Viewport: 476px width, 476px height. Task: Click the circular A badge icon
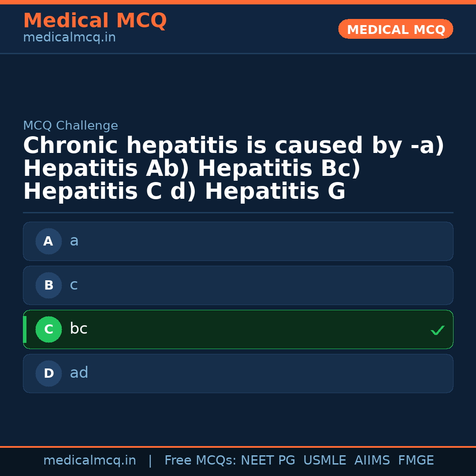click(48, 241)
